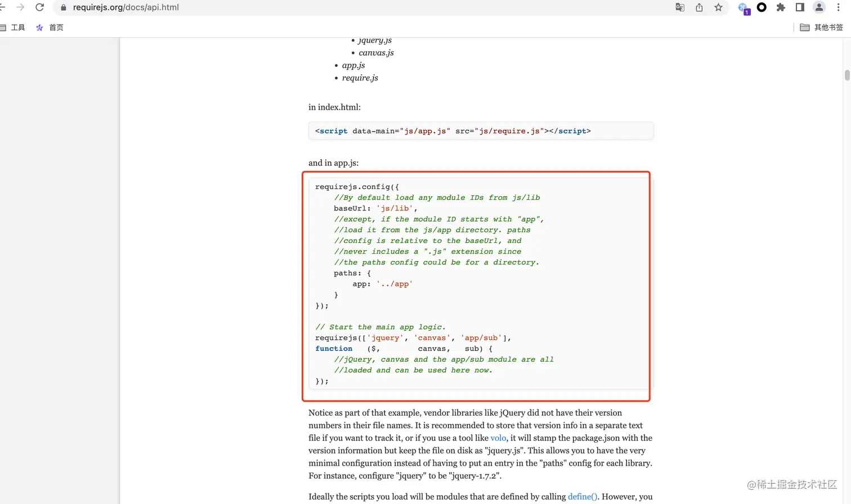Click the 'in index.html:' text
This screenshot has height=504, width=851.
click(x=334, y=107)
